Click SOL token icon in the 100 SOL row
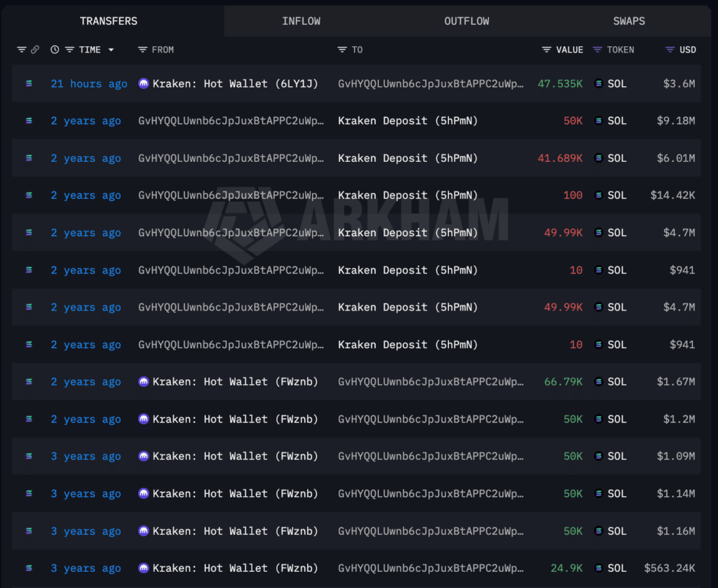Viewport: 718px width, 588px height. click(x=598, y=196)
